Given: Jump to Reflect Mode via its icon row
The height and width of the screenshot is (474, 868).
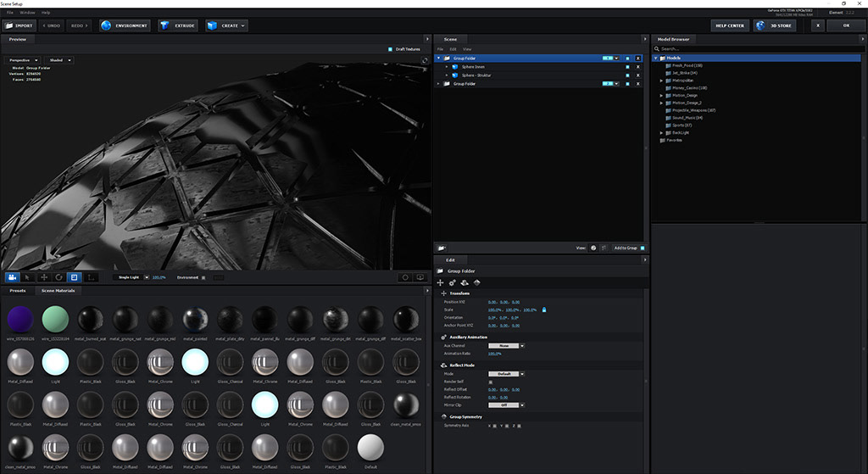Looking at the screenshot, I should coord(465,282).
